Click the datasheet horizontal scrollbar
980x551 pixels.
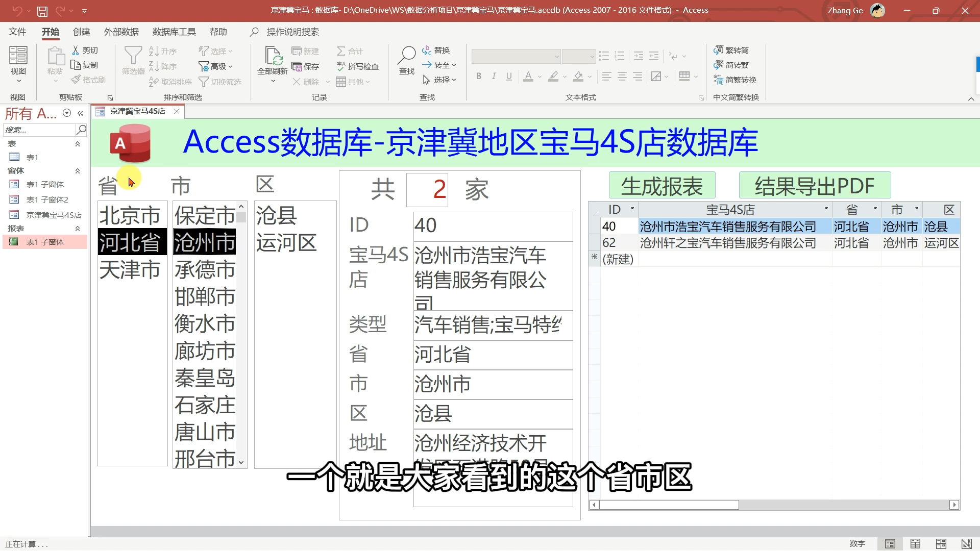[x=774, y=505]
